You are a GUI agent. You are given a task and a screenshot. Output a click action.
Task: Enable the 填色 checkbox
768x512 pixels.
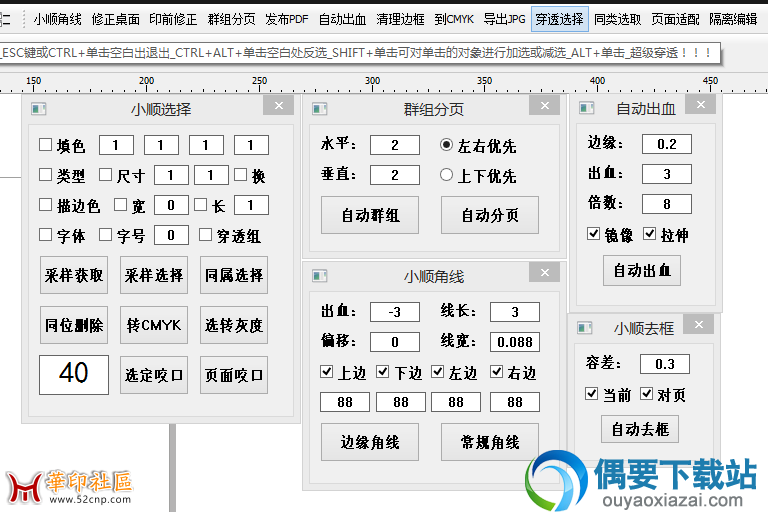pos(46,145)
